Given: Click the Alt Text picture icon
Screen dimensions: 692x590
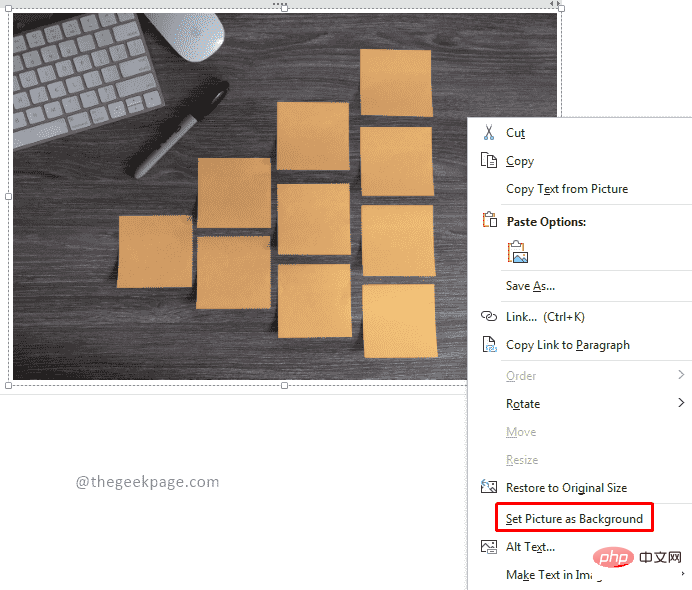Looking at the screenshot, I should 489,547.
